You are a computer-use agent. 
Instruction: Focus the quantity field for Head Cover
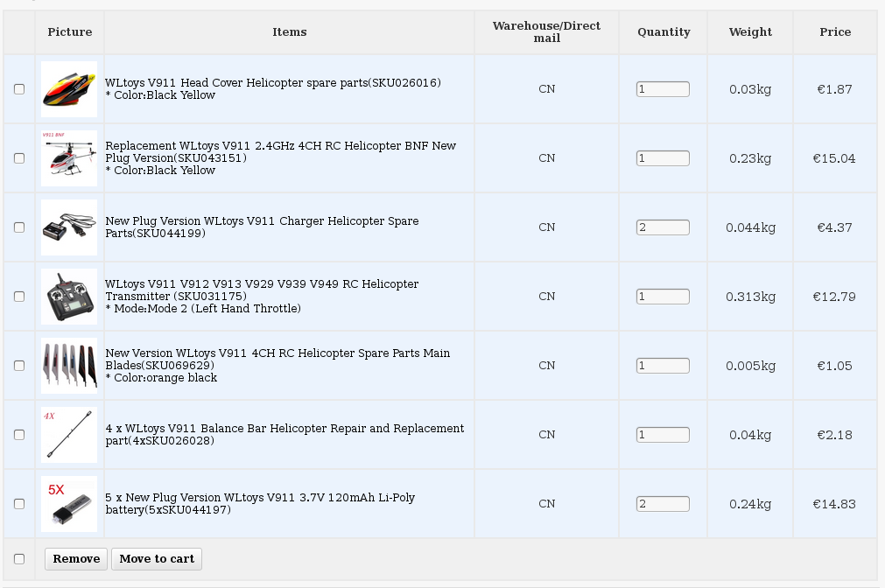(x=663, y=89)
